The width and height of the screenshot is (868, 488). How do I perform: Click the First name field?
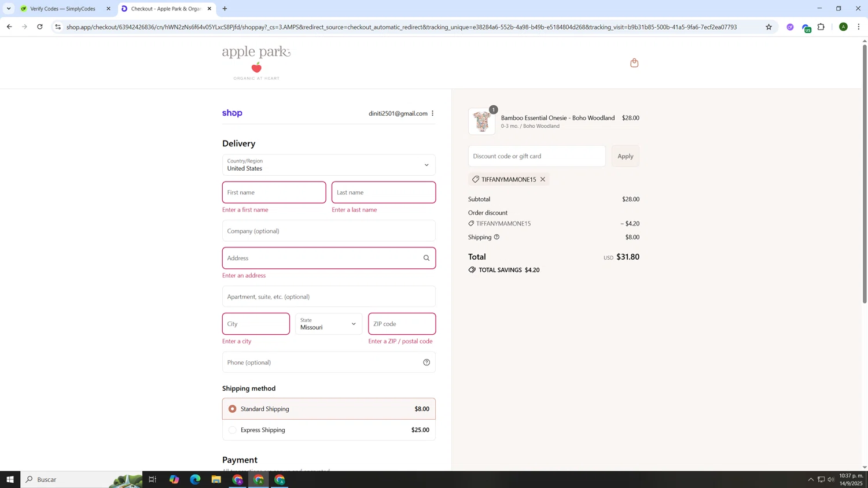(x=274, y=193)
